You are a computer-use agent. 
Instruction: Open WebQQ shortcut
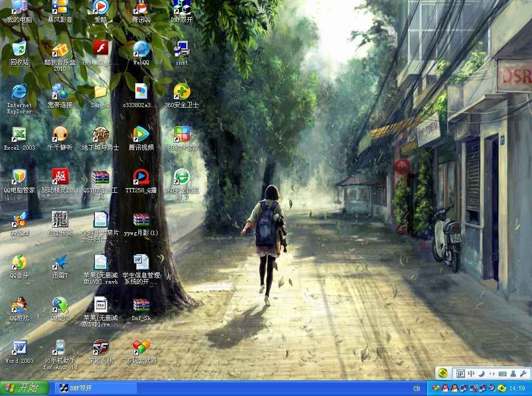point(141,53)
